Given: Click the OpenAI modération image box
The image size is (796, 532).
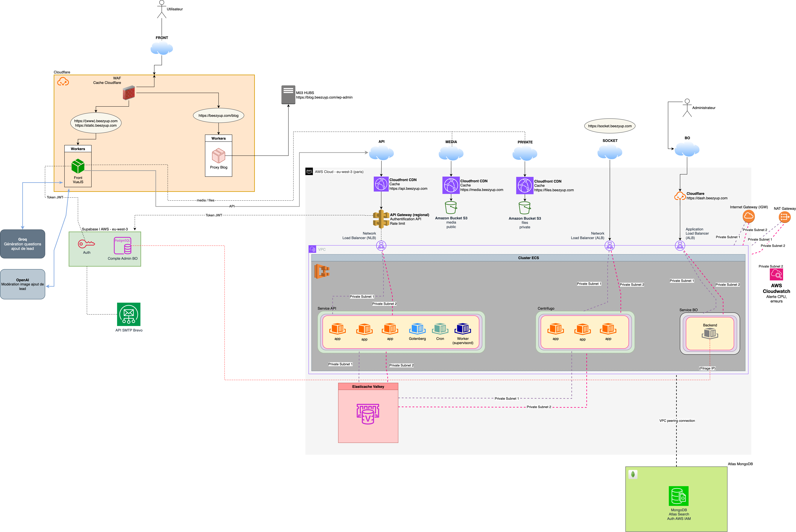Looking at the screenshot, I should point(22,284).
